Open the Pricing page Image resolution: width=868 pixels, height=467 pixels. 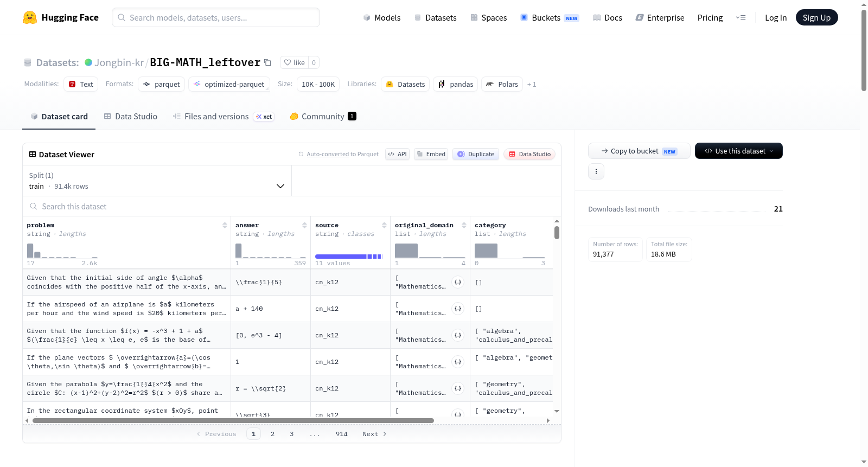click(x=710, y=17)
